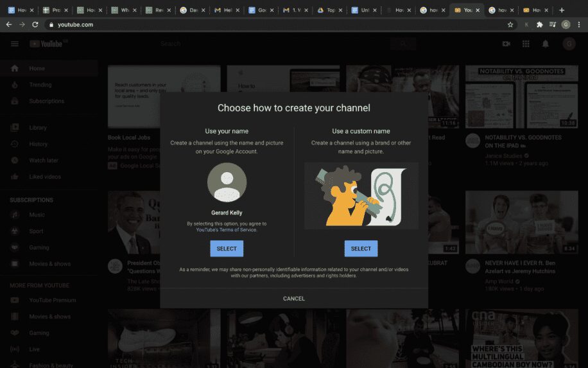Open the Notability vs. Goodnotes video thumbnail
The width and height of the screenshot is (588, 368).
[522, 97]
